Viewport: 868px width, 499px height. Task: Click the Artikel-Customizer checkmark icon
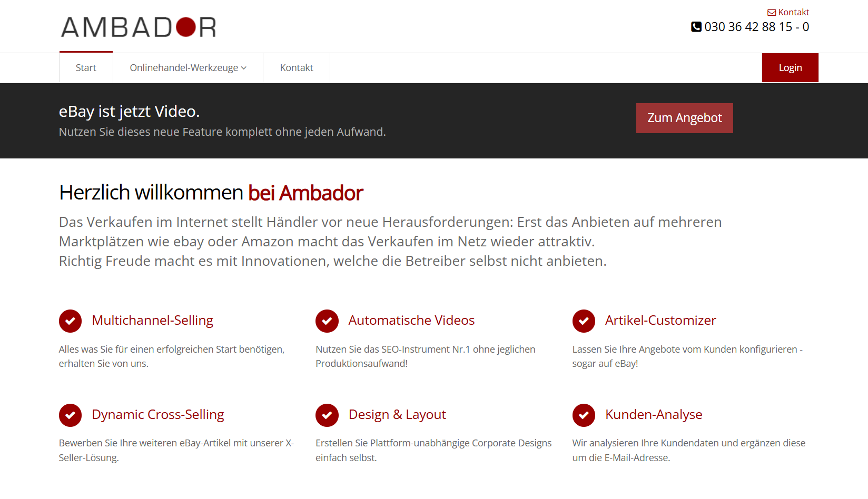pos(584,321)
